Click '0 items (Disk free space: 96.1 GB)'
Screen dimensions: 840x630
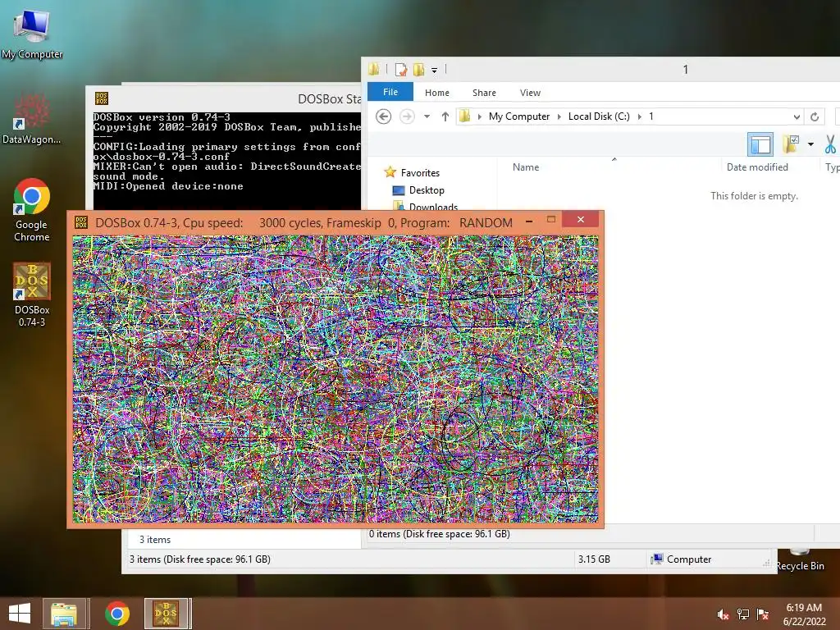coord(440,534)
